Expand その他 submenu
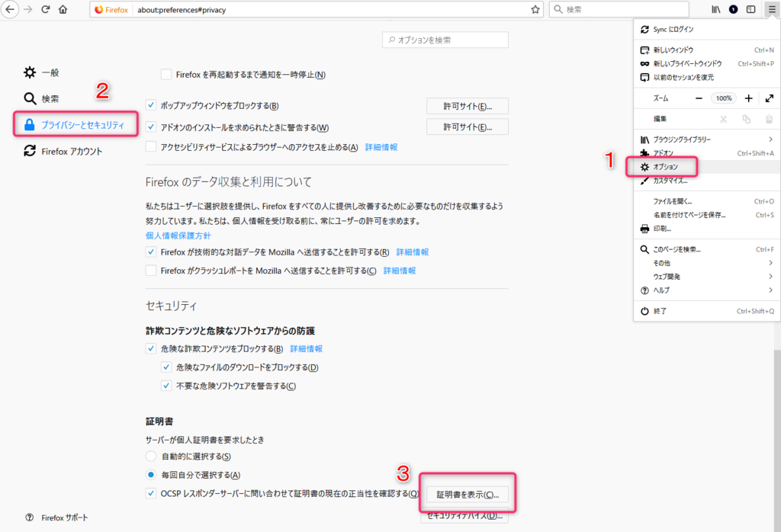The height and width of the screenshot is (532, 781). 707,263
